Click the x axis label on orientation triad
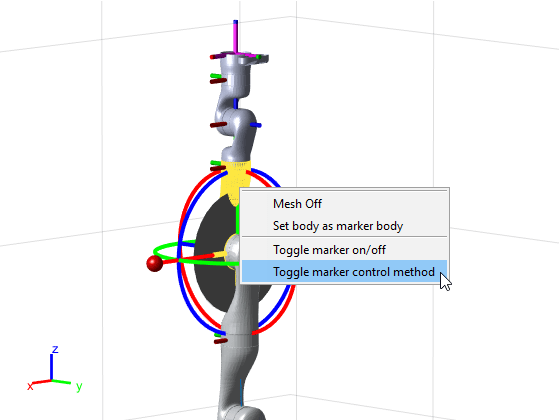 [30, 386]
